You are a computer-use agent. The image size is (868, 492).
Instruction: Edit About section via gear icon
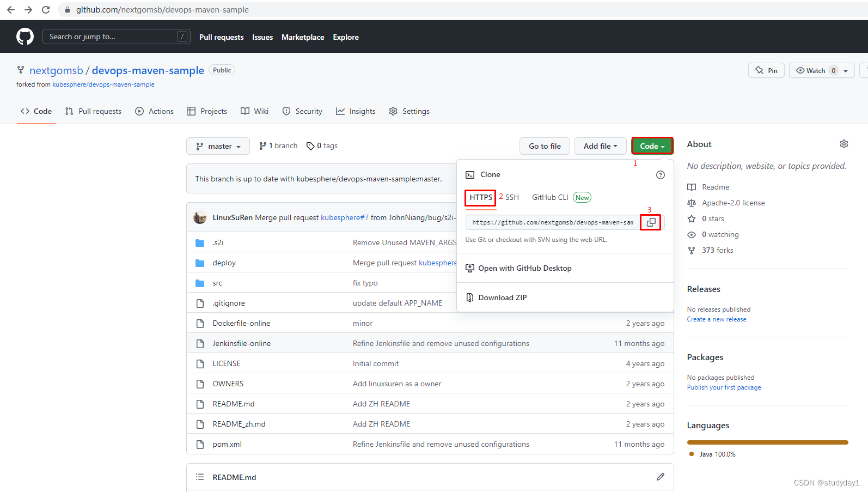click(x=843, y=144)
